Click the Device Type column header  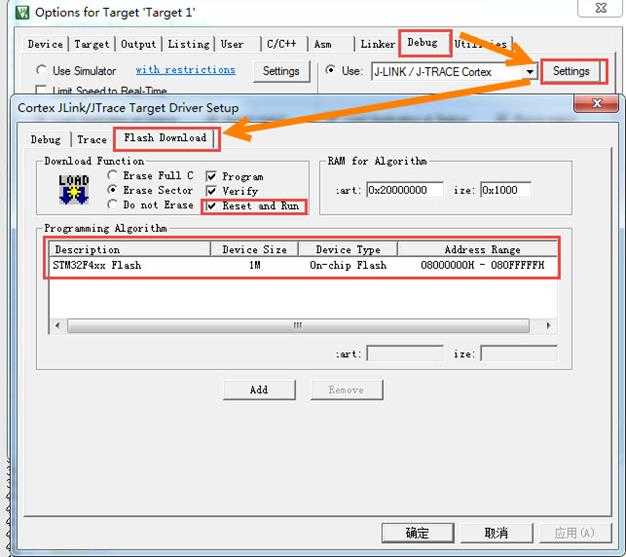tap(348, 250)
